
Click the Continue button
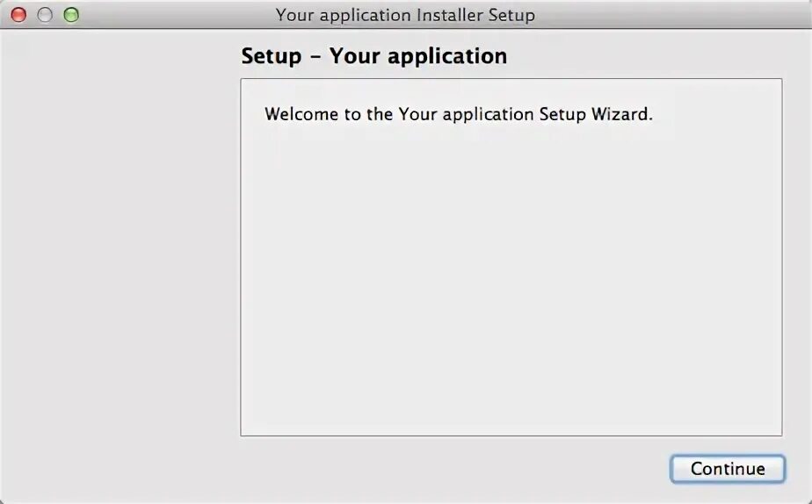[726, 469]
